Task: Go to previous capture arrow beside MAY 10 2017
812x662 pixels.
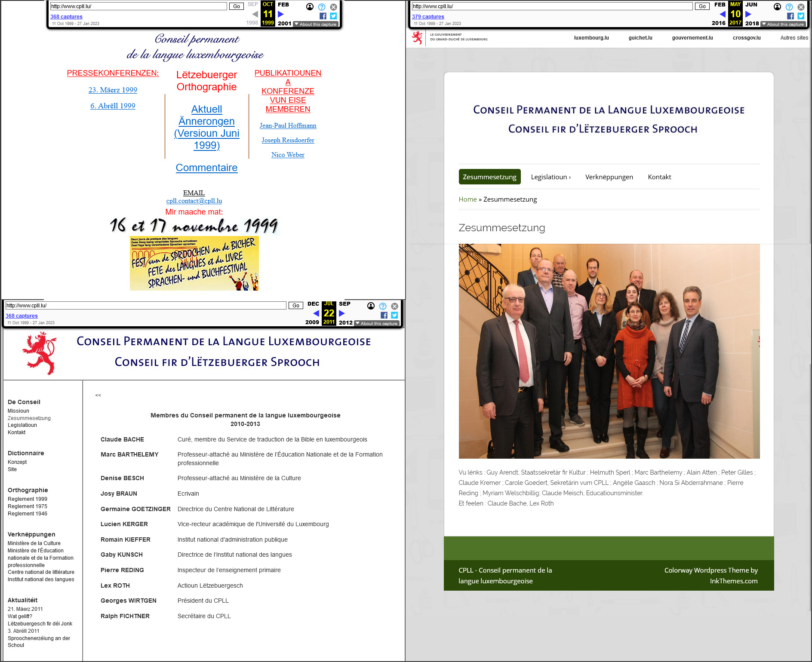Action: click(723, 14)
